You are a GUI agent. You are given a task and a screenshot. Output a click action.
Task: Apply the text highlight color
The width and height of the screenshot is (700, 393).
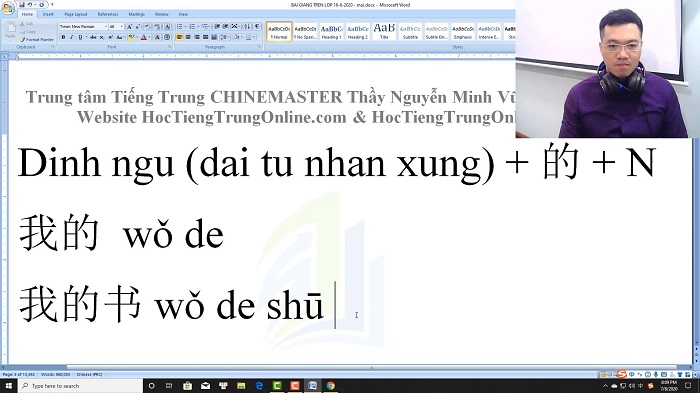click(x=131, y=37)
